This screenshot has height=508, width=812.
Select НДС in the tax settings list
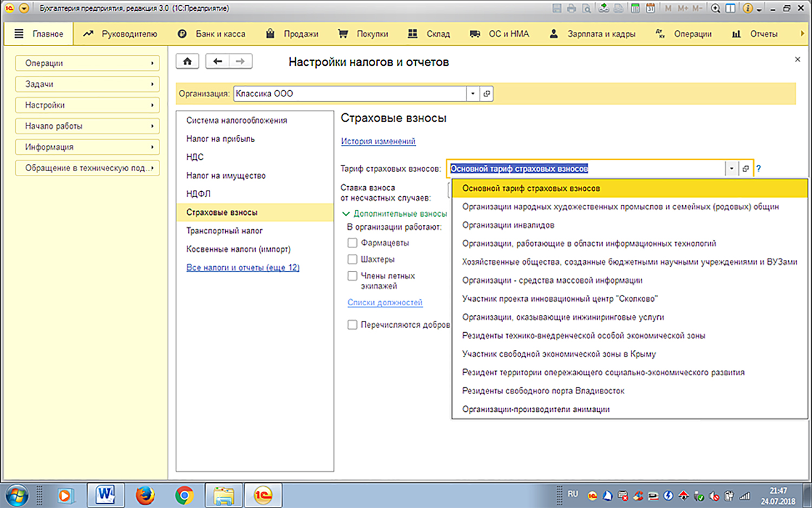pos(195,157)
